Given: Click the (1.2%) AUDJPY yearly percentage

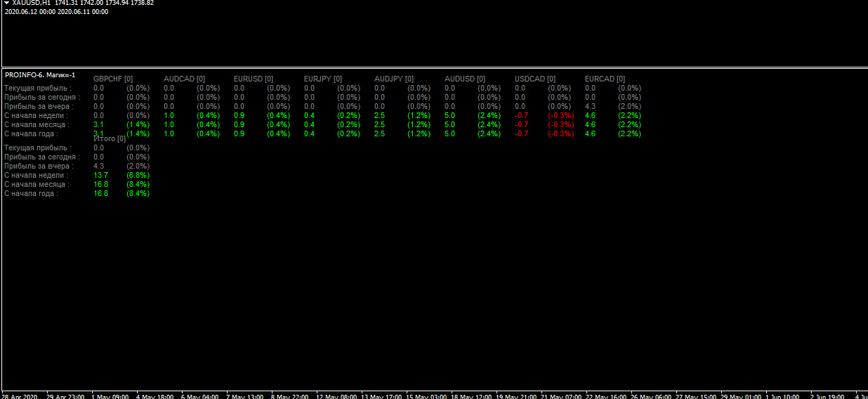Looking at the screenshot, I should point(419,134).
